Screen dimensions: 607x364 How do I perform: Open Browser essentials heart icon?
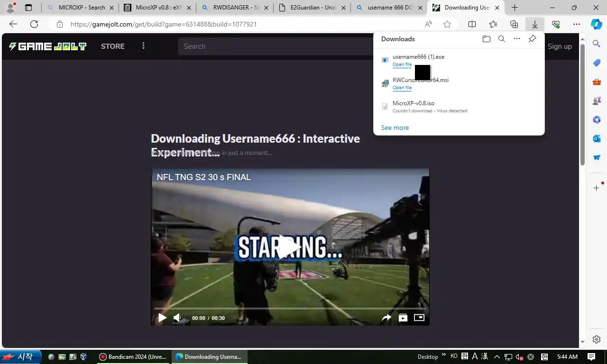(x=556, y=24)
